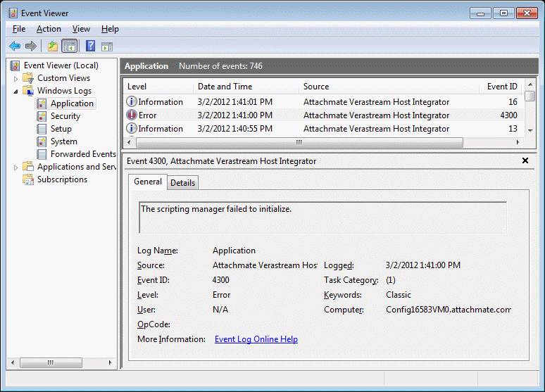Open Help via the question mark icon
This screenshot has width=545, height=392.
(x=90, y=46)
